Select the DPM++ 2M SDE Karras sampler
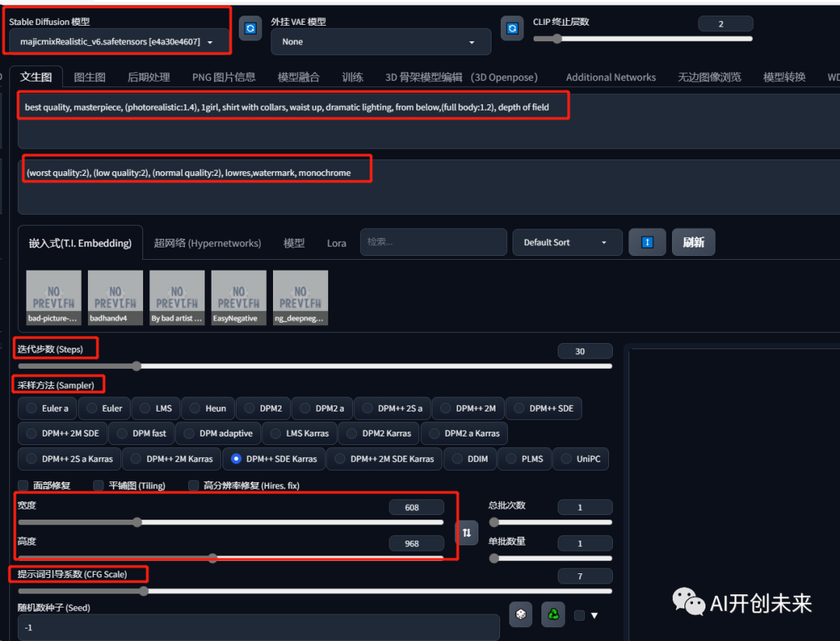840x641 pixels. tap(384, 459)
